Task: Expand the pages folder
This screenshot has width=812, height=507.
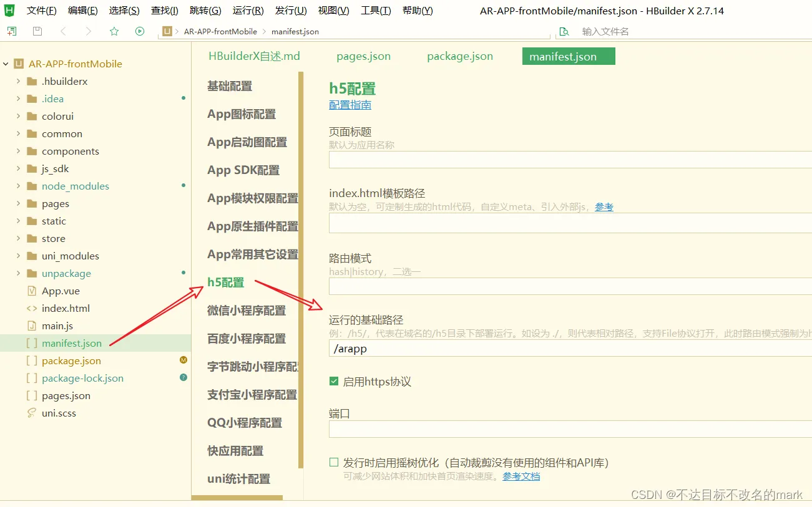Action: coord(18,204)
